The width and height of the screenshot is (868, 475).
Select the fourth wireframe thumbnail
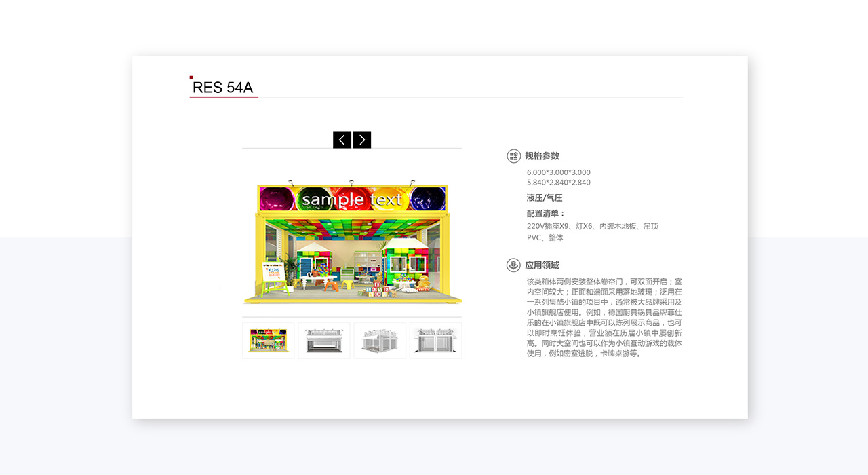coord(435,341)
